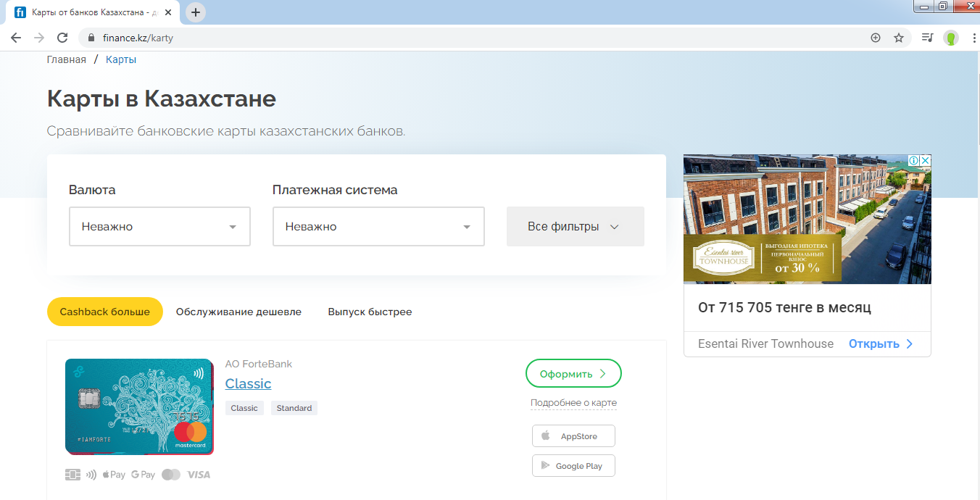The width and height of the screenshot is (980, 500).
Task: Click the browser forward arrow
Action: pyautogui.click(x=39, y=38)
